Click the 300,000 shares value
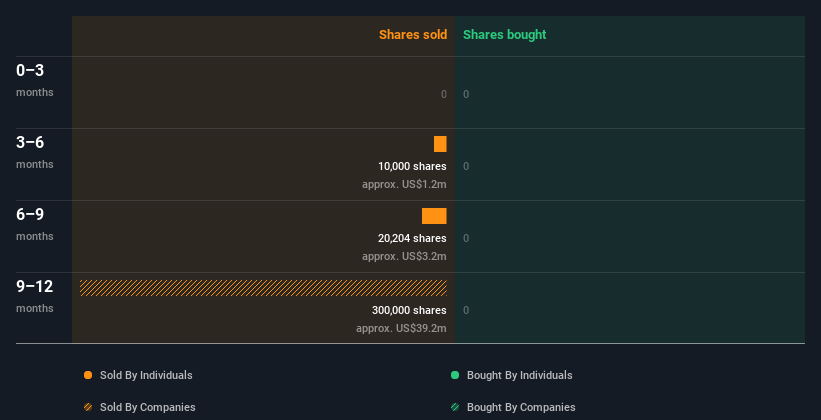The width and height of the screenshot is (821, 420). pyautogui.click(x=409, y=310)
